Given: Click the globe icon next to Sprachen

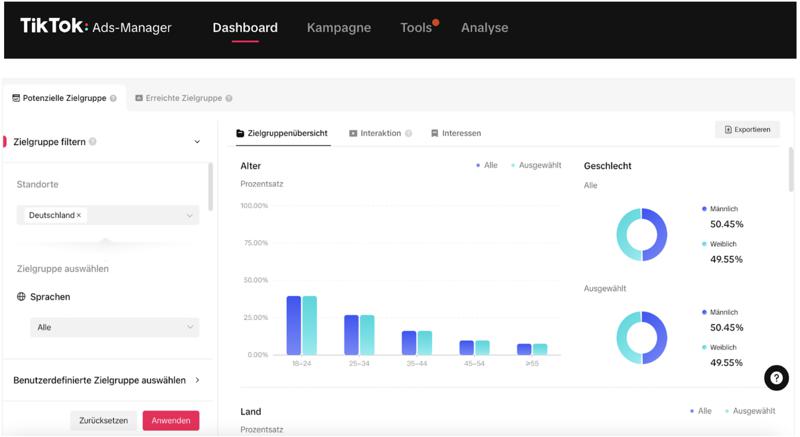Looking at the screenshot, I should [x=21, y=297].
